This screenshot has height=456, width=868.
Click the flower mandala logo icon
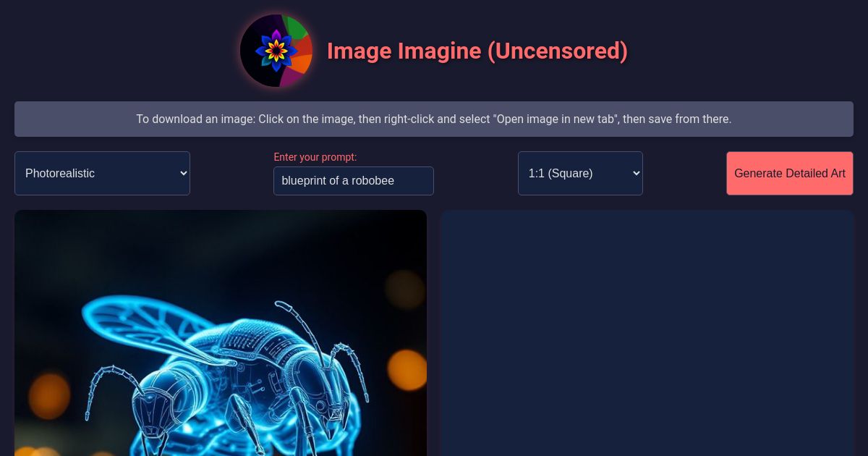tap(276, 51)
